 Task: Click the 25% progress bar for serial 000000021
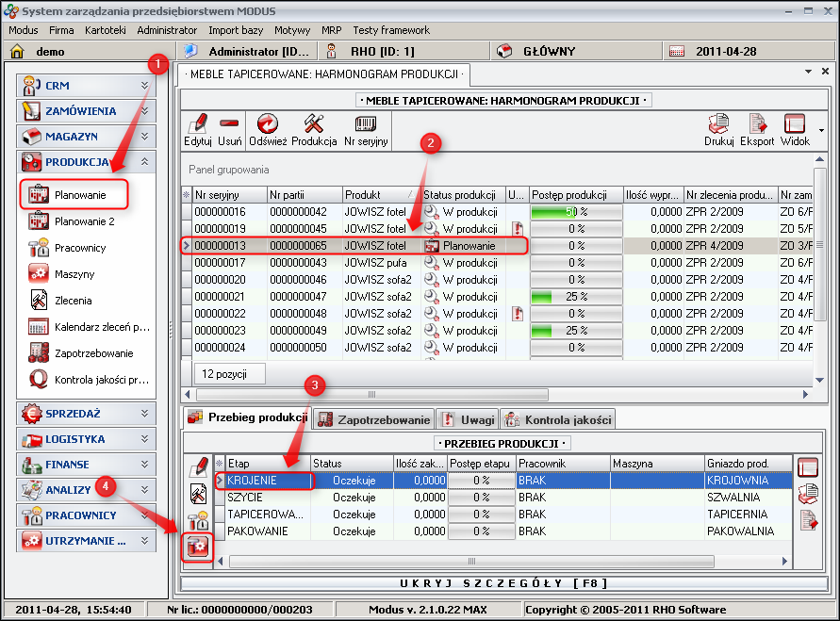pos(575,297)
